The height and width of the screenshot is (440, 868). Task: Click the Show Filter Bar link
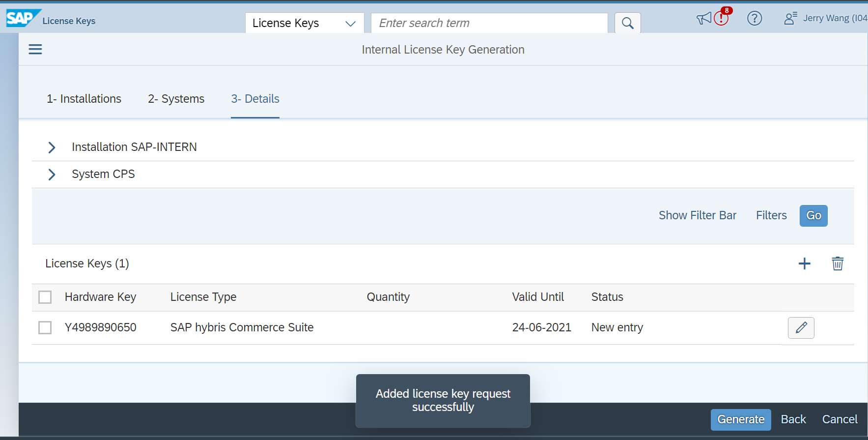click(x=697, y=215)
